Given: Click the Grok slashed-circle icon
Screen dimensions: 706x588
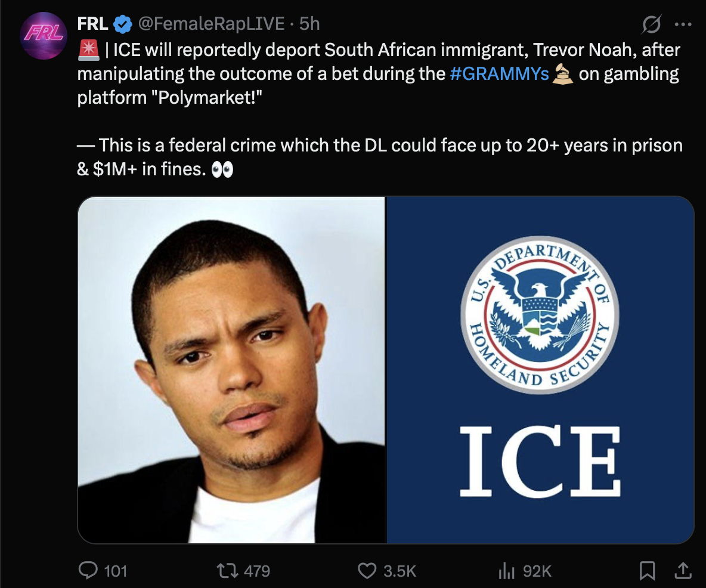Looking at the screenshot, I should [651, 25].
